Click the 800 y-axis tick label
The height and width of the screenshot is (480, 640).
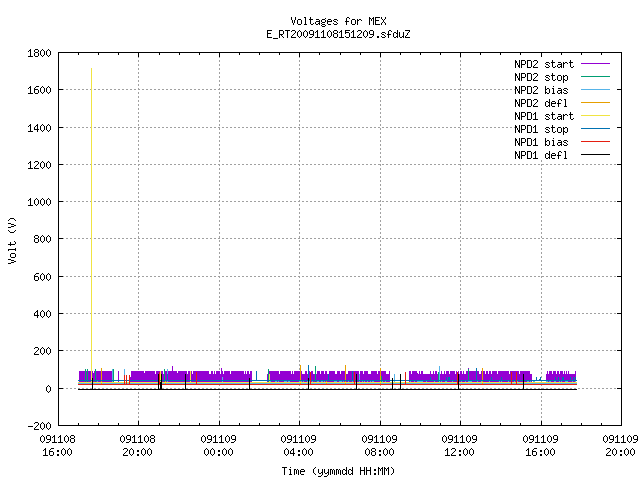(42, 239)
